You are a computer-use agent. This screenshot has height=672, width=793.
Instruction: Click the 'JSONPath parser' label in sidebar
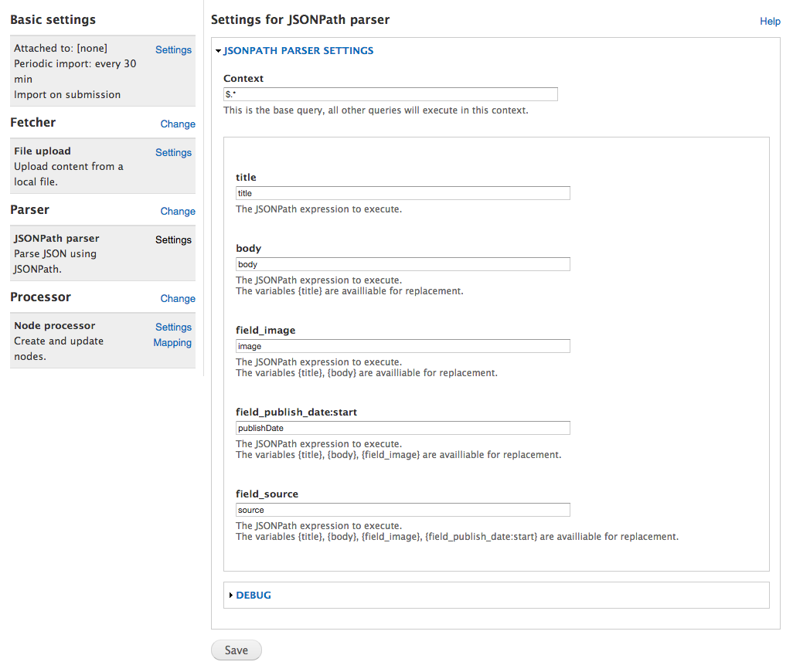[x=56, y=239]
